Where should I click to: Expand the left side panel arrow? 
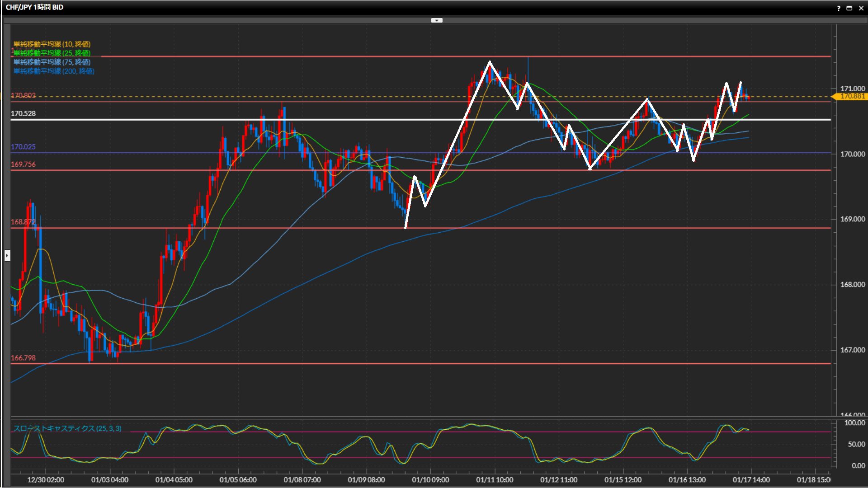click(7, 256)
